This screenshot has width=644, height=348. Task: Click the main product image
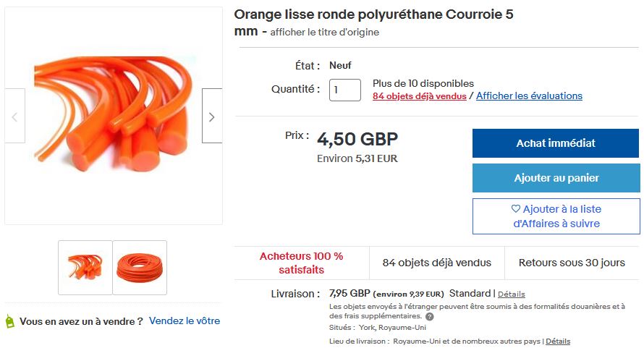(x=114, y=116)
